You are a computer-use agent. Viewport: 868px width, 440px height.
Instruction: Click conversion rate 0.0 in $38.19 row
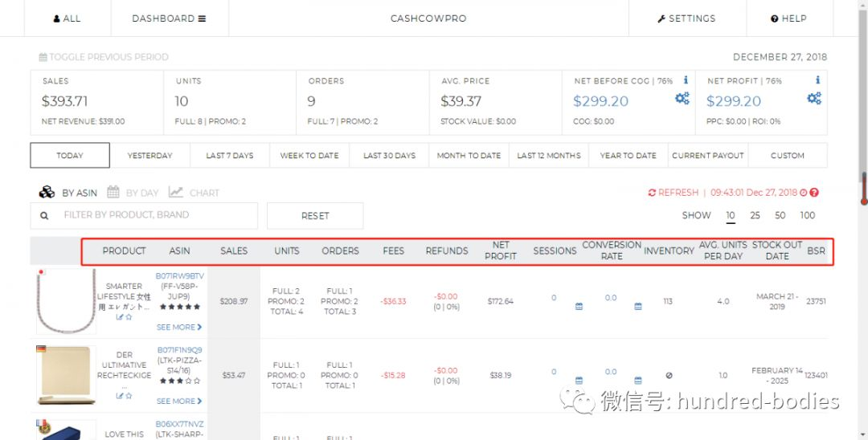click(x=611, y=372)
